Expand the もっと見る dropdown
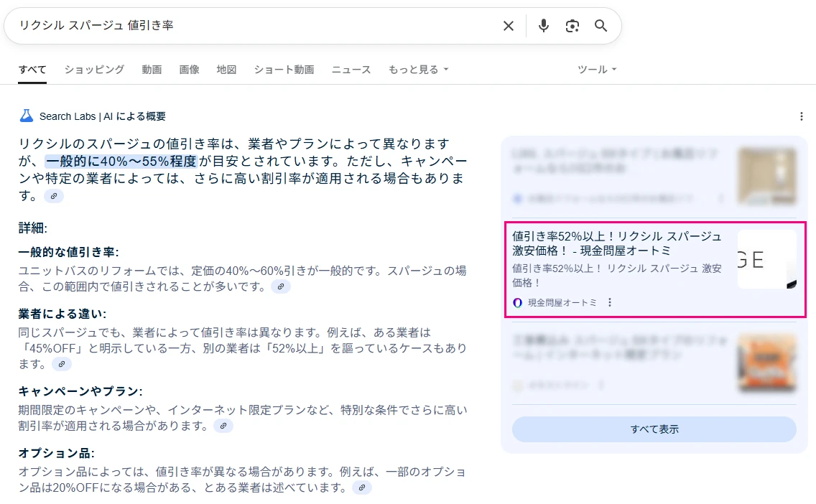 (x=418, y=70)
